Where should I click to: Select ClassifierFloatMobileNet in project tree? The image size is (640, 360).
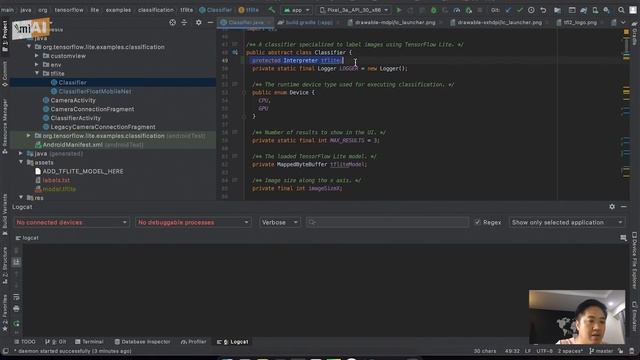[x=94, y=91]
